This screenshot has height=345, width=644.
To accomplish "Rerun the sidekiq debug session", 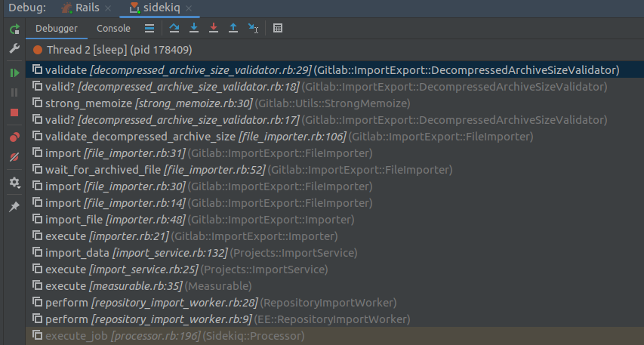I will coord(14,29).
